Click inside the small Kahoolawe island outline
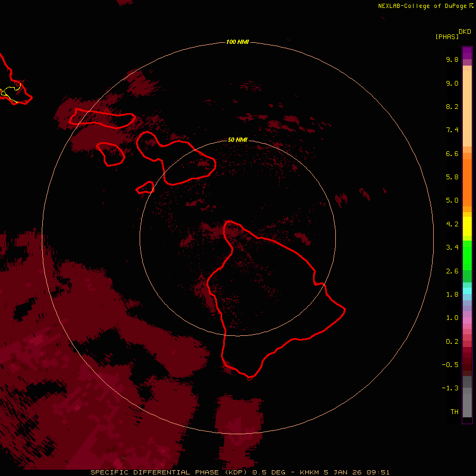This screenshot has height=476, width=476. (x=146, y=188)
